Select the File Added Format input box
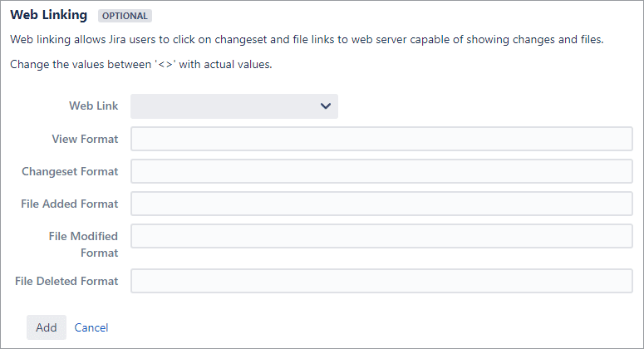 click(x=381, y=204)
